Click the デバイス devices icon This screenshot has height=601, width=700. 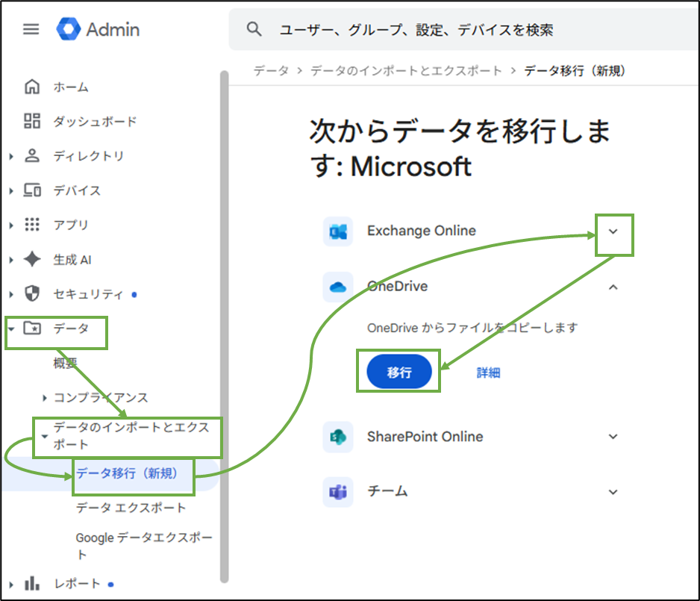tap(31, 190)
